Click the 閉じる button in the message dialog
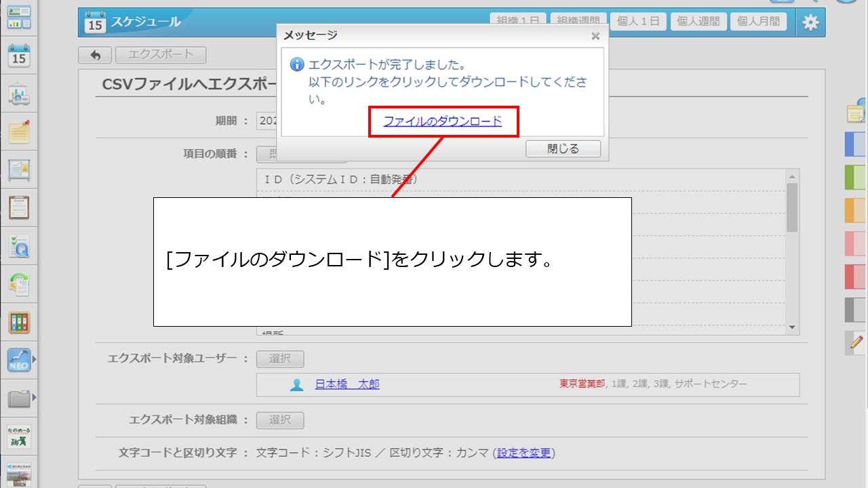 point(563,149)
